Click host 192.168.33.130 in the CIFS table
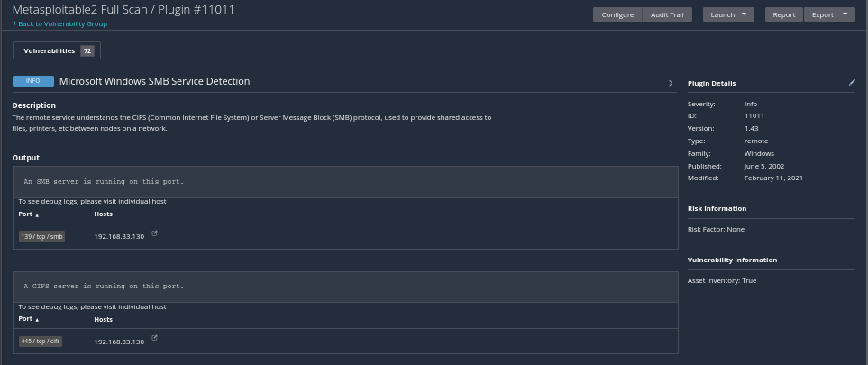 (119, 342)
